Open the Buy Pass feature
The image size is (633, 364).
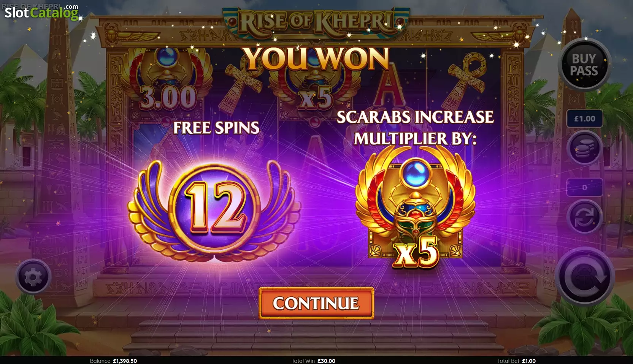584,65
